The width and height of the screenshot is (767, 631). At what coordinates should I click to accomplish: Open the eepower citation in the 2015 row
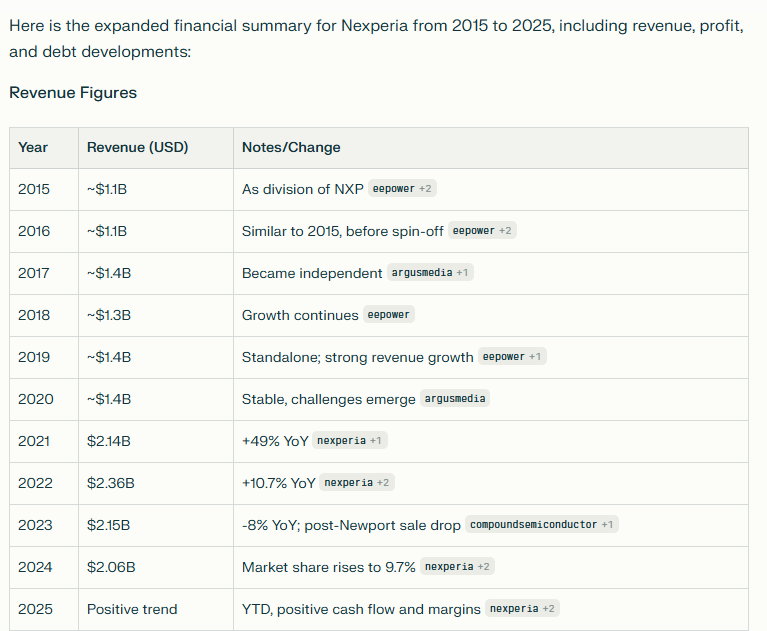(x=402, y=189)
